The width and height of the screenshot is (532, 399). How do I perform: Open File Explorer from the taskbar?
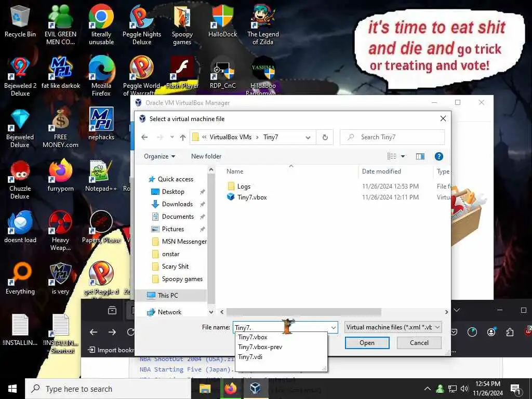(x=205, y=389)
